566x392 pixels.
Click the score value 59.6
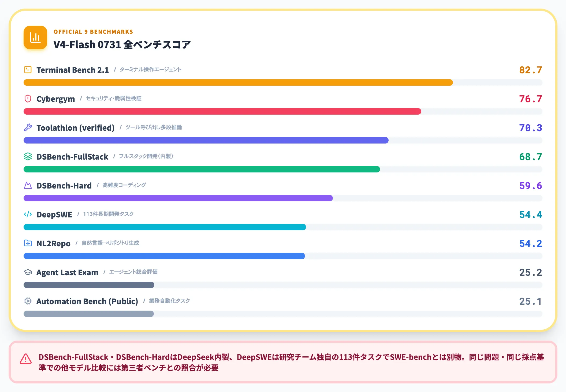pos(531,186)
